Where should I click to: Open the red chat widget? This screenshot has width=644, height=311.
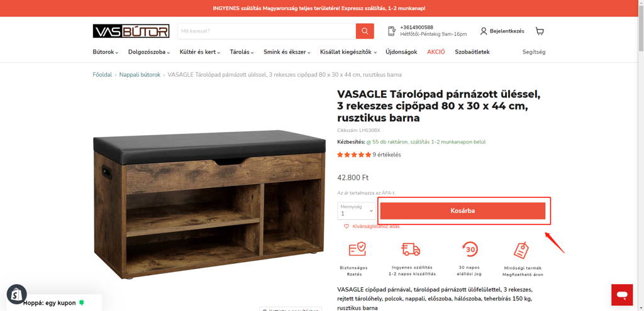click(622, 295)
